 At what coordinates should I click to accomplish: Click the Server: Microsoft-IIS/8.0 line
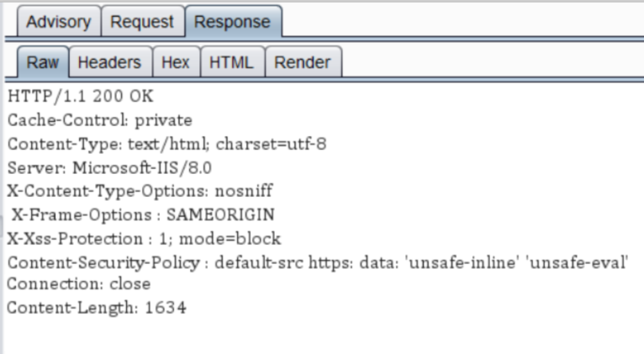(109, 167)
